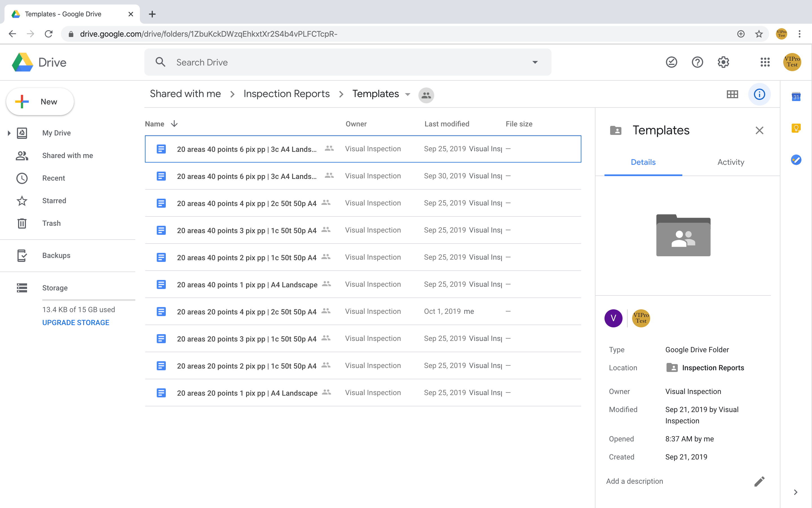Click the shared folder people icon beside Templates

point(426,95)
